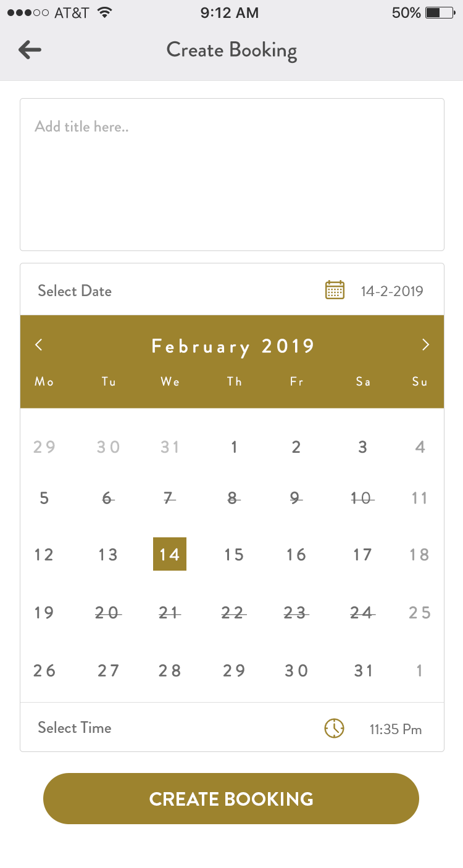The width and height of the screenshot is (463, 868).
Task: Tap the 11:35 Pm time value
Action: pyautogui.click(x=396, y=729)
